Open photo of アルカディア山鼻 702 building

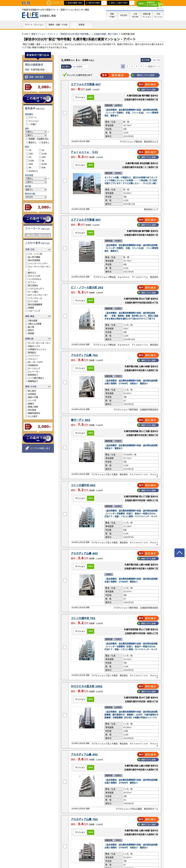tap(87, 387)
